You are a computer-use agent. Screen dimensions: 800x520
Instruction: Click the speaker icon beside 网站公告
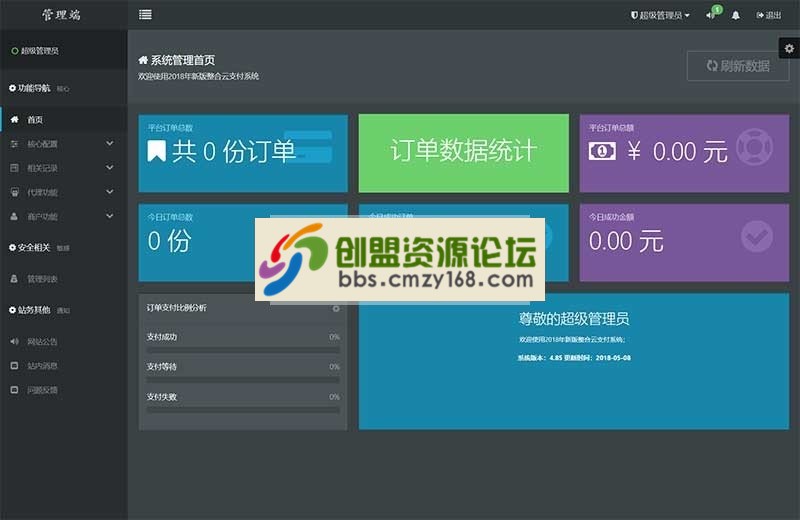point(14,341)
